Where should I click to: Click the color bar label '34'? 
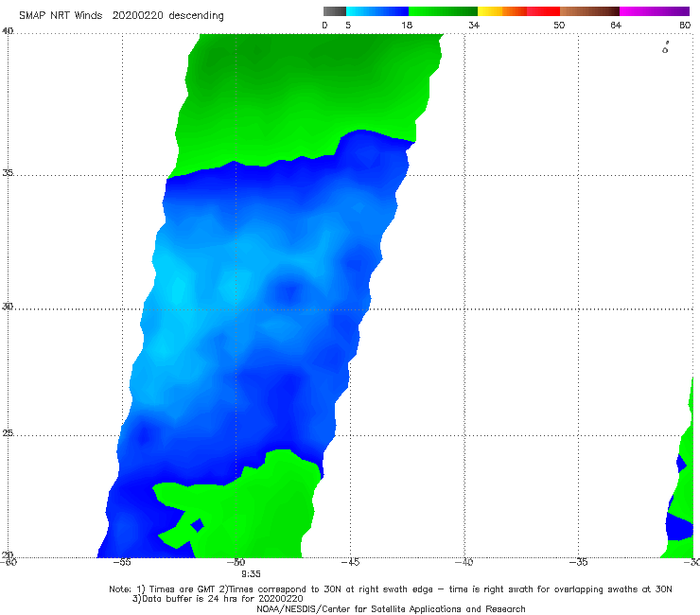(474, 25)
